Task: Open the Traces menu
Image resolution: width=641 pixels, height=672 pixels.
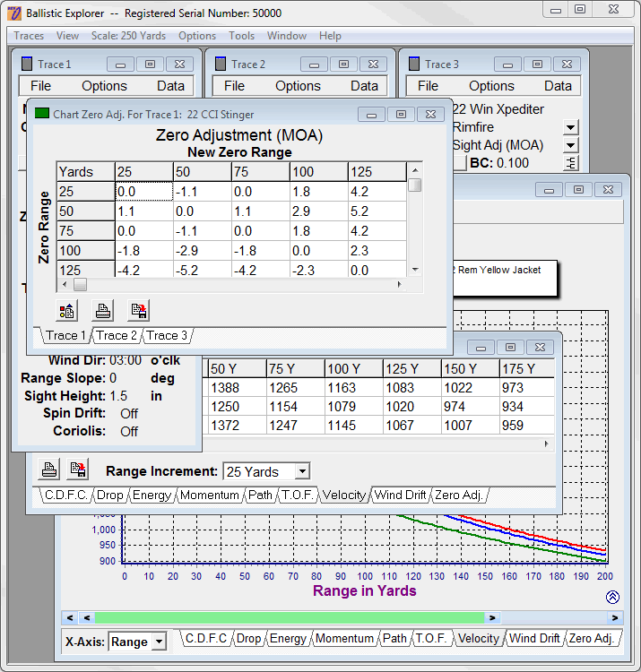Action: pyautogui.click(x=29, y=36)
